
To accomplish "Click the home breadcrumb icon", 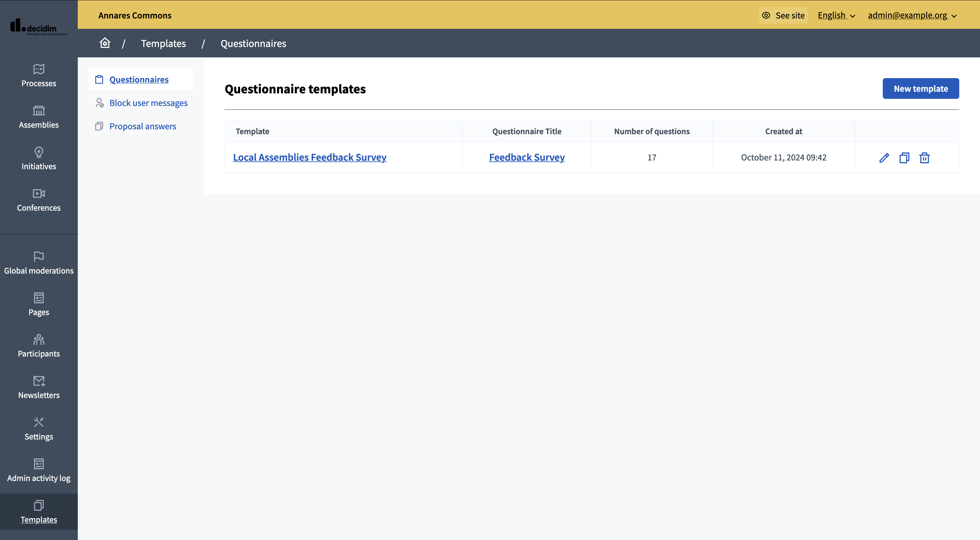I will pos(104,42).
